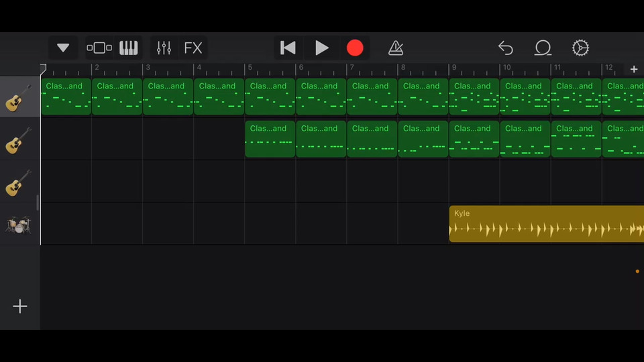
Task: Select second track's region at bar 10
Action: coord(525,139)
